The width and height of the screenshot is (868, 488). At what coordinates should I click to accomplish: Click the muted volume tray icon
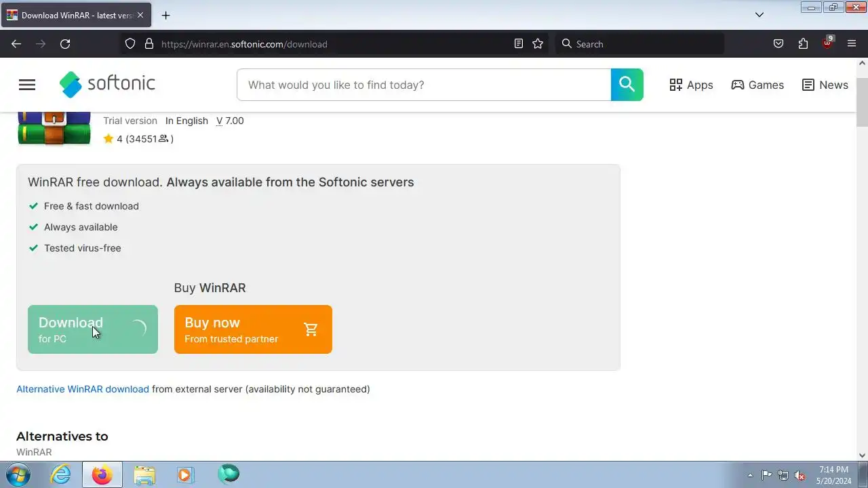800,475
